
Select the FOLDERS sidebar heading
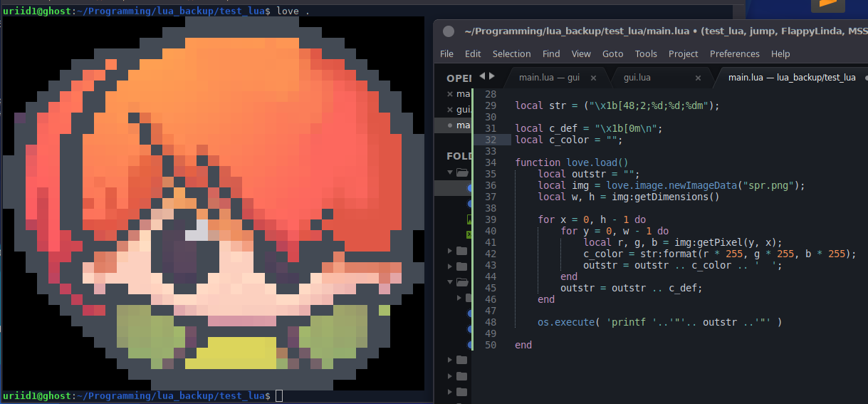click(459, 156)
